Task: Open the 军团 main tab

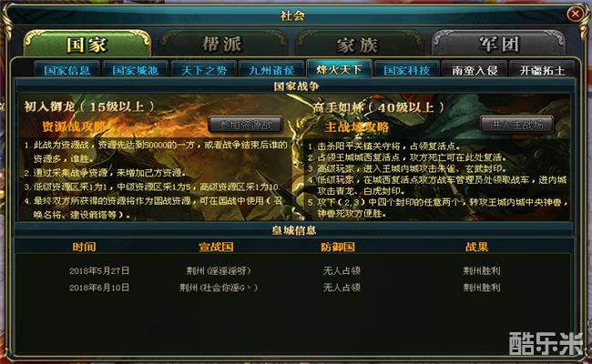Action: pos(499,45)
